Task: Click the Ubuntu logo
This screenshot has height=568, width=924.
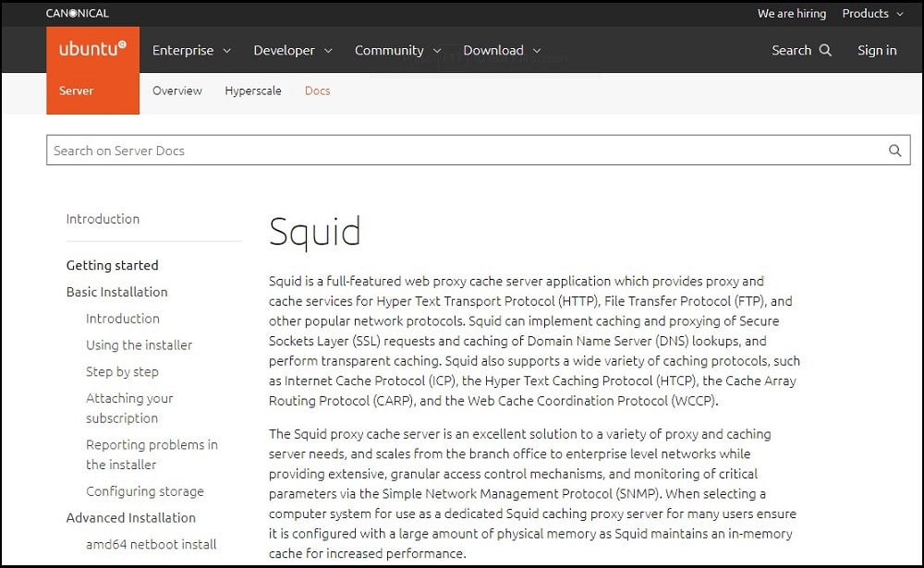Action: coord(92,49)
